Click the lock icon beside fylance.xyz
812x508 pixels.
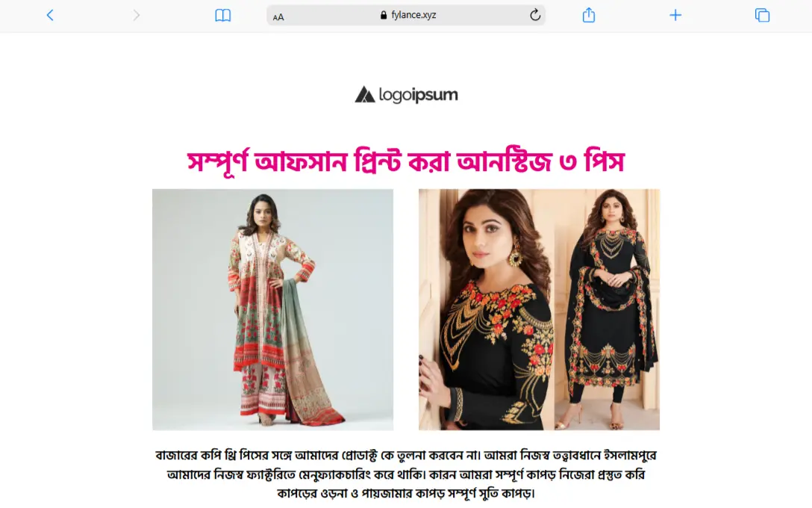click(x=384, y=15)
